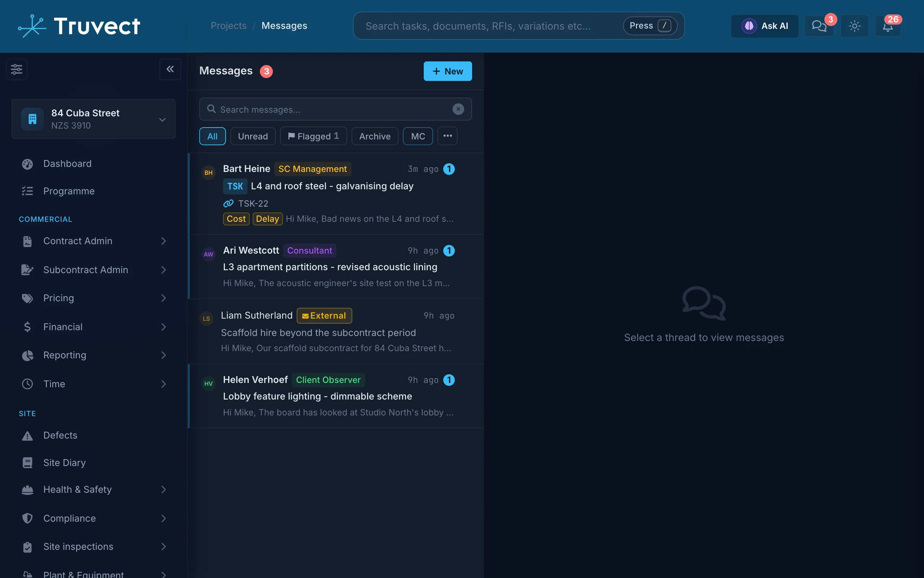
Task: Clear the message search field
Action: 458,109
